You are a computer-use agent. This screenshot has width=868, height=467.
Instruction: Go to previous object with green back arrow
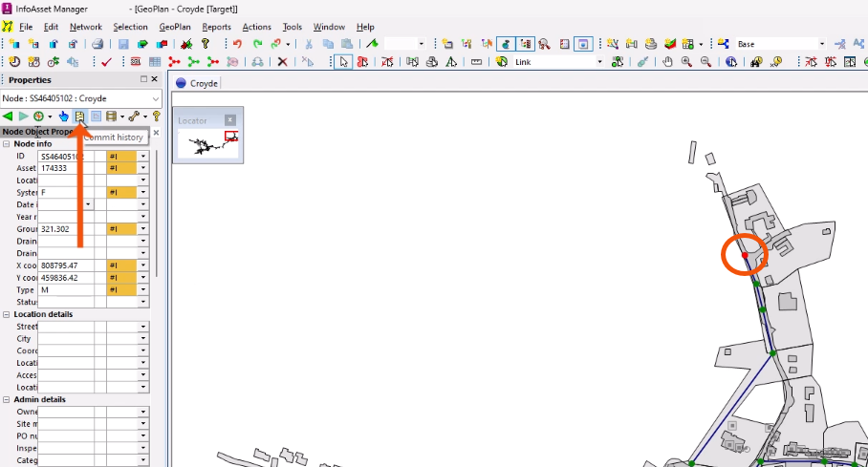click(x=8, y=117)
